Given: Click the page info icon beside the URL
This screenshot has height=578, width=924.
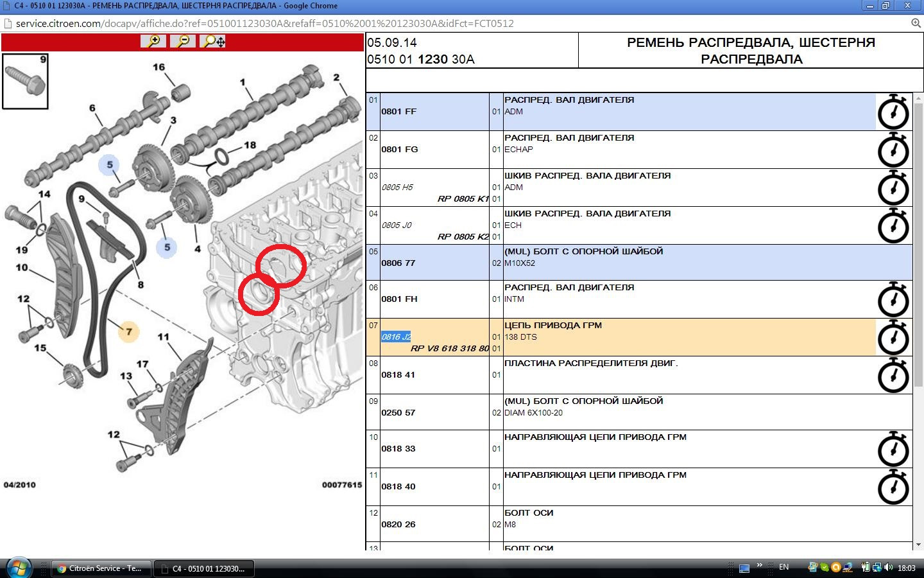Looking at the screenshot, I should pyautogui.click(x=8, y=24).
